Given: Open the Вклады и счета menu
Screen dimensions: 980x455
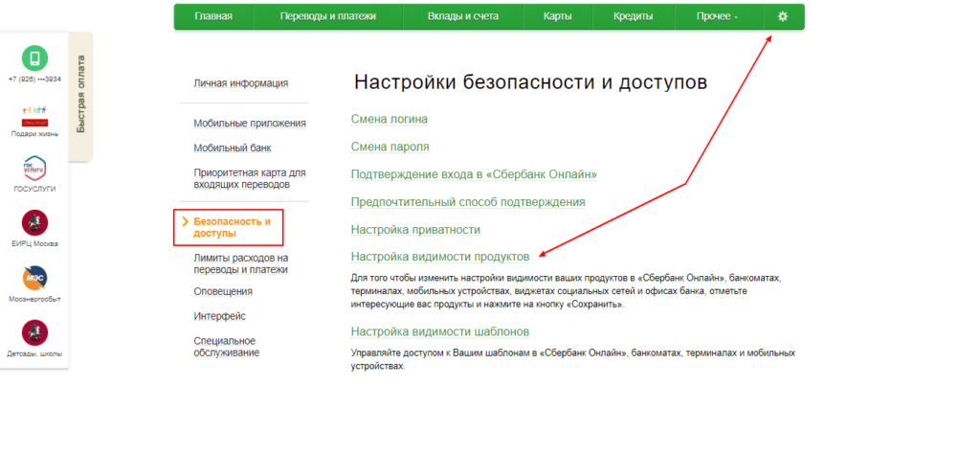Looking at the screenshot, I should 464,16.
